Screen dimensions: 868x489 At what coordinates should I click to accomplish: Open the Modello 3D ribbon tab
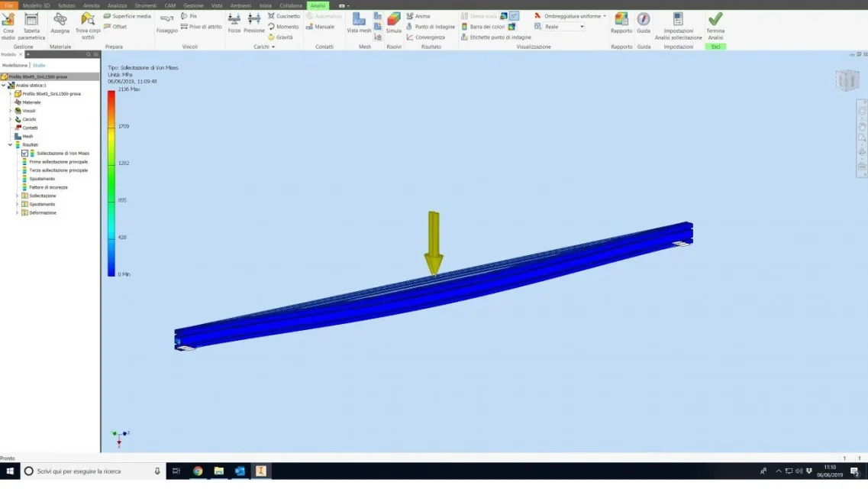pyautogui.click(x=36, y=5)
